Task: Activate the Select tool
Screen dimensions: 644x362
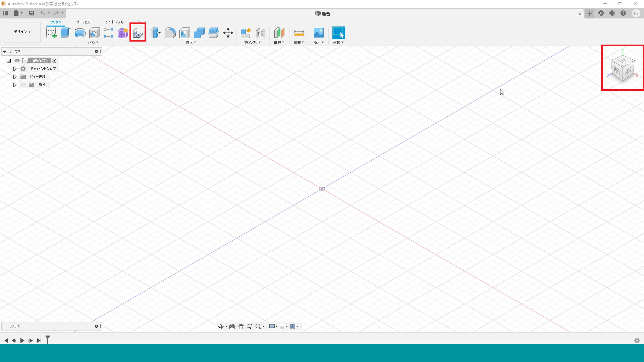Action: [x=338, y=33]
